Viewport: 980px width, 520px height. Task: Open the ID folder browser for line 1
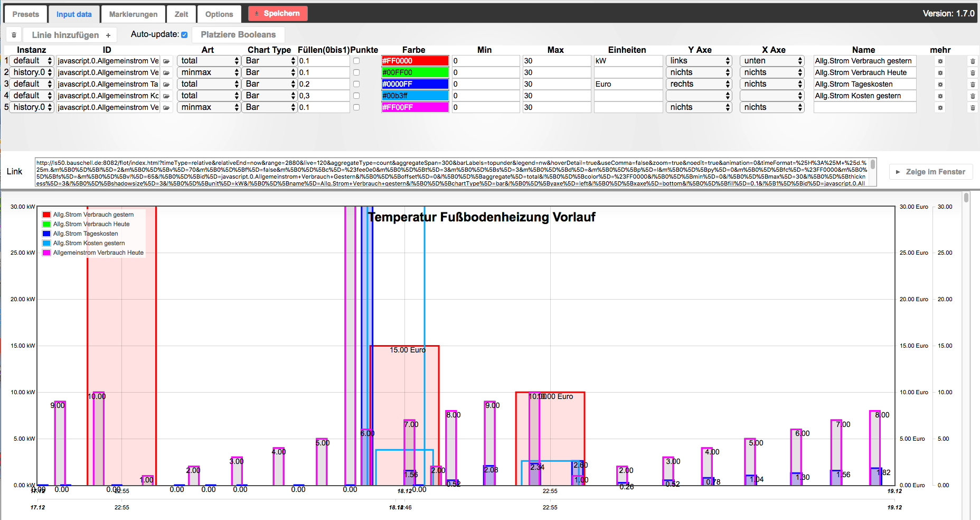166,61
